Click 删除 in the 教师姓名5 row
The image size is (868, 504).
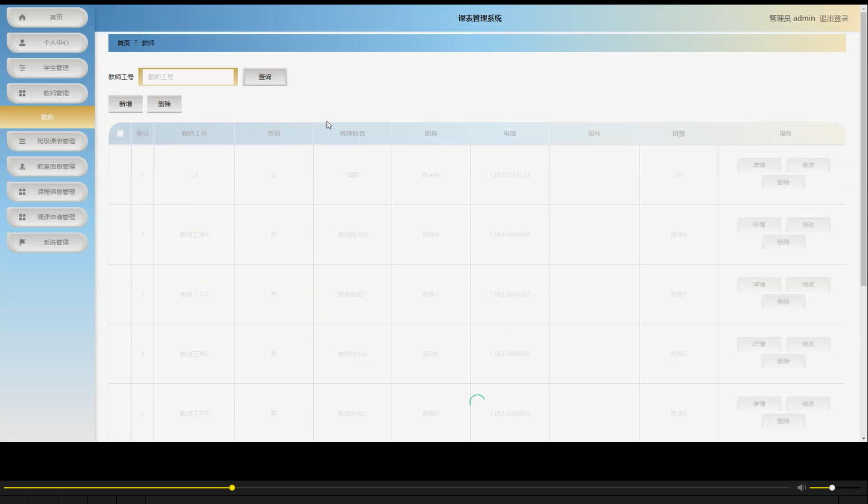pyautogui.click(x=783, y=421)
